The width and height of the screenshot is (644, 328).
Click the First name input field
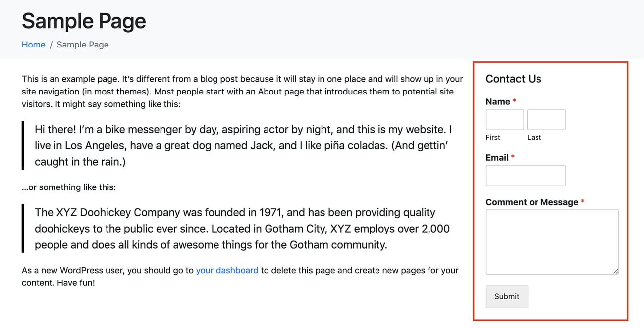pos(504,119)
